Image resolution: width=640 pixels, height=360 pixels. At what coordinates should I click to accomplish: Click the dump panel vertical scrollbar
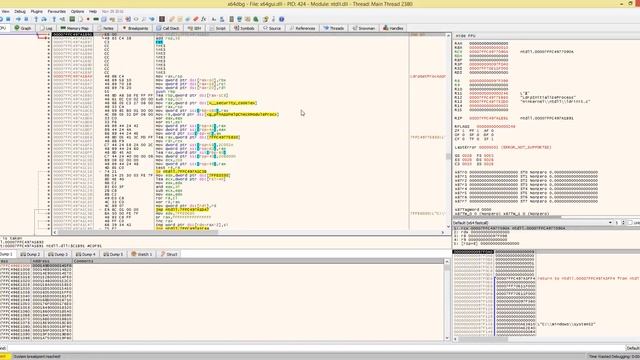(x=447, y=300)
